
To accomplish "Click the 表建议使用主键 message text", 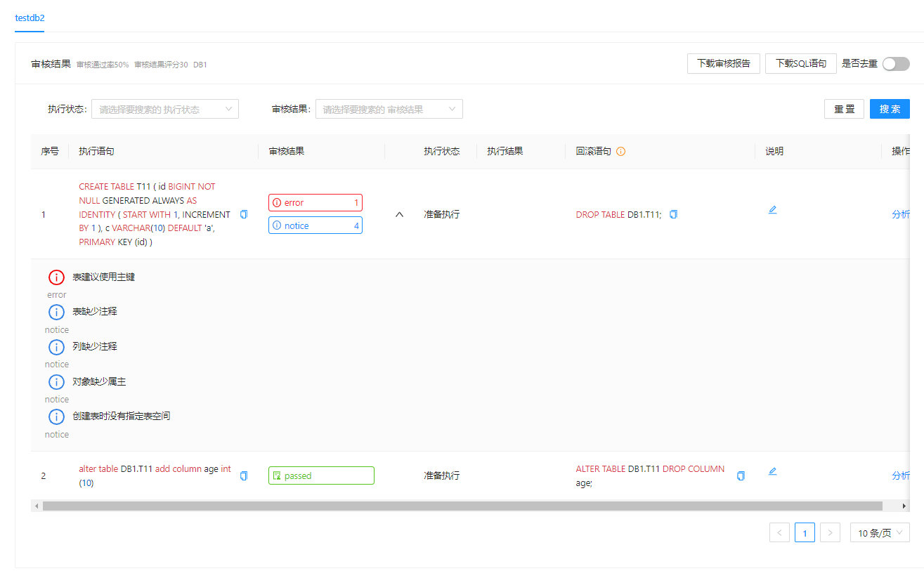I will coord(103,277).
